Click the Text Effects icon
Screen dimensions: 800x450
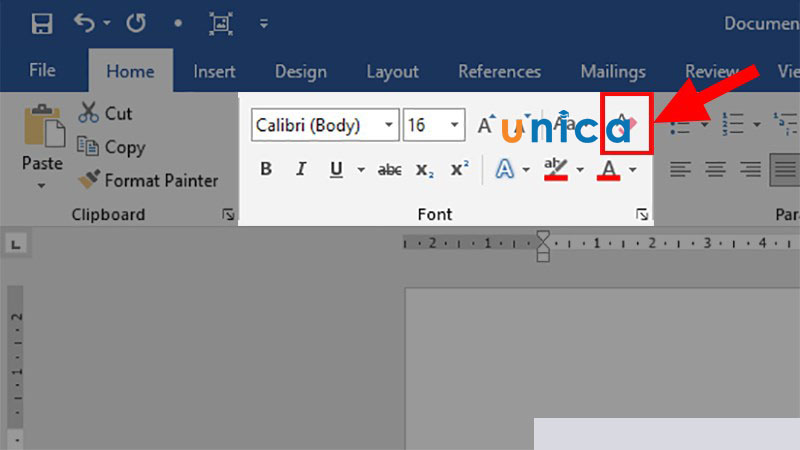[505, 170]
